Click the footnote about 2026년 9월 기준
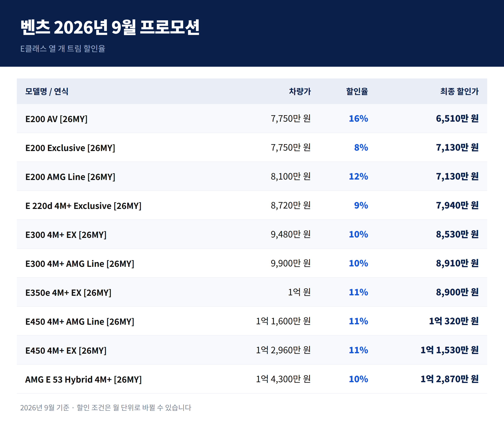 106,407
